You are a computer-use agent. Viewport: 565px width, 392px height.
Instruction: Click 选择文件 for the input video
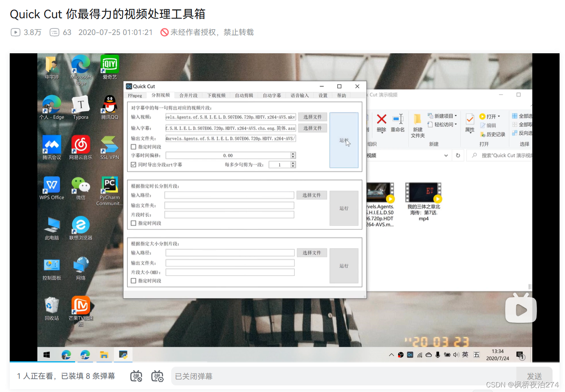(x=312, y=117)
